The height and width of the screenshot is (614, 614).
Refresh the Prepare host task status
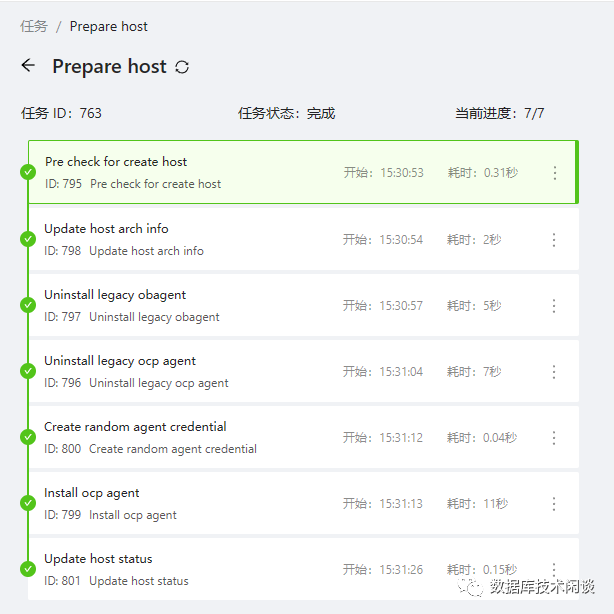[x=182, y=67]
